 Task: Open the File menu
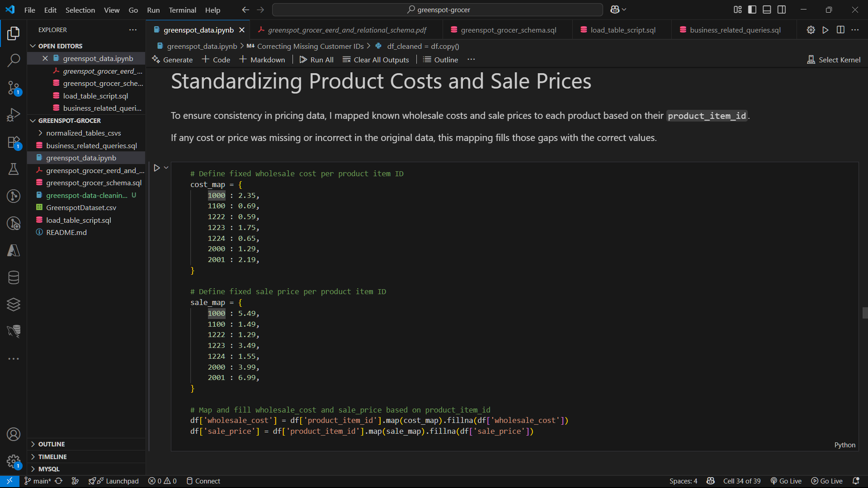(29, 10)
